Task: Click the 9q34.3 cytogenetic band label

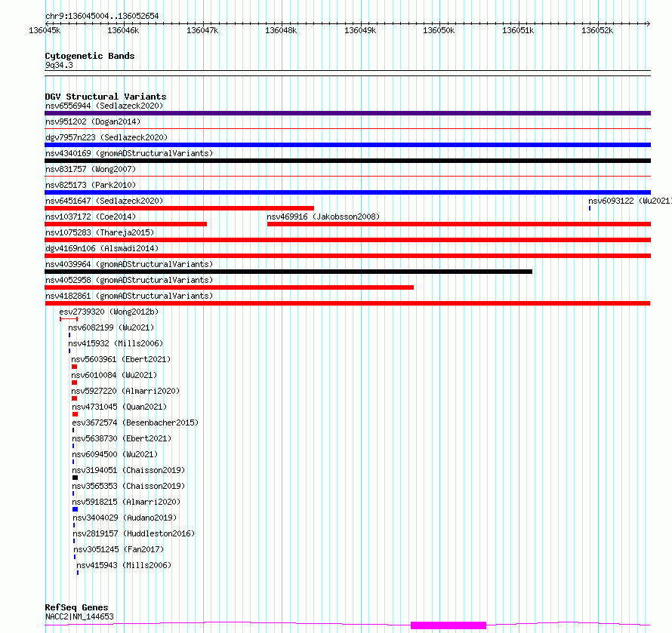Action: pyautogui.click(x=59, y=65)
